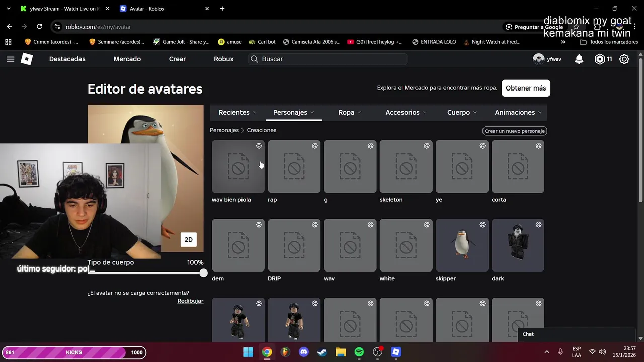Screen dimensions: 644x362
Task: Open a new browser tab
Action: pyautogui.click(x=222, y=9)
